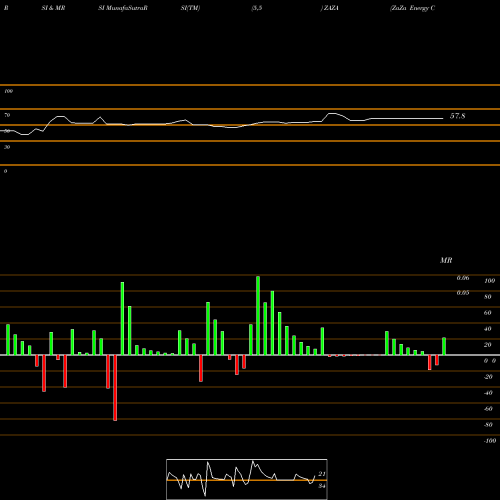Click the 34 label in mini chart
This screenshot has width=500, height=500.
322,486
